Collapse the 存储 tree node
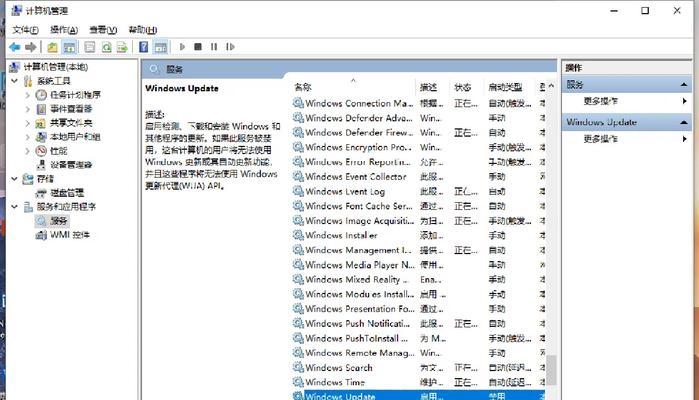This screenshot has height=400, width=699. (x=14, y=179)
